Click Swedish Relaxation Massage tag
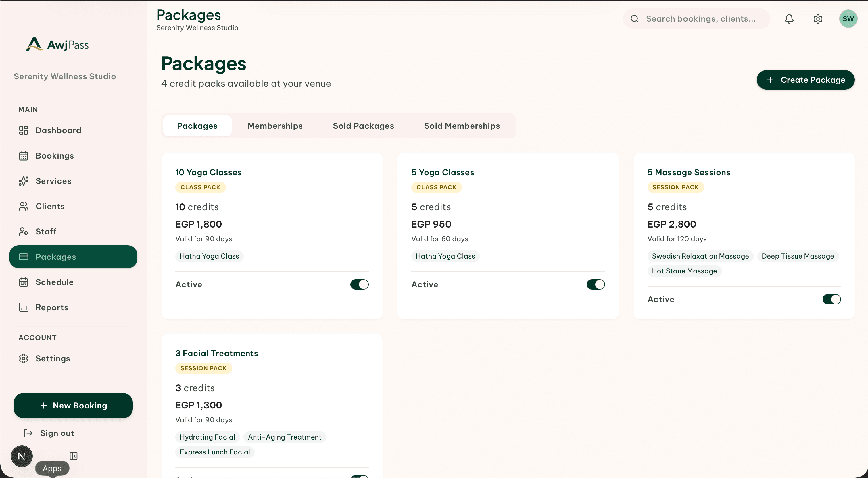 pyautogui.click(x=700, y=256)
